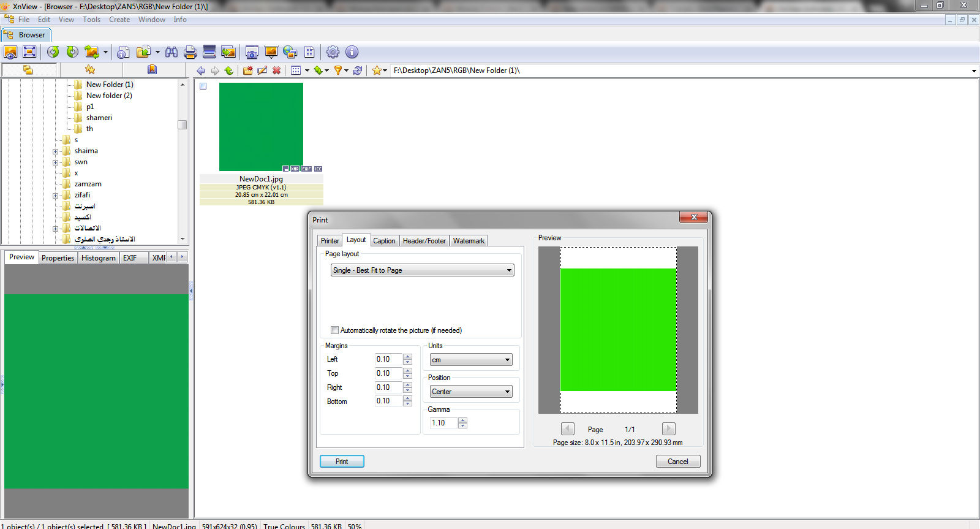Delete file using the red X icon
Image resolution: width=980 pixels, height=529 pixels.
coord(276,70)
